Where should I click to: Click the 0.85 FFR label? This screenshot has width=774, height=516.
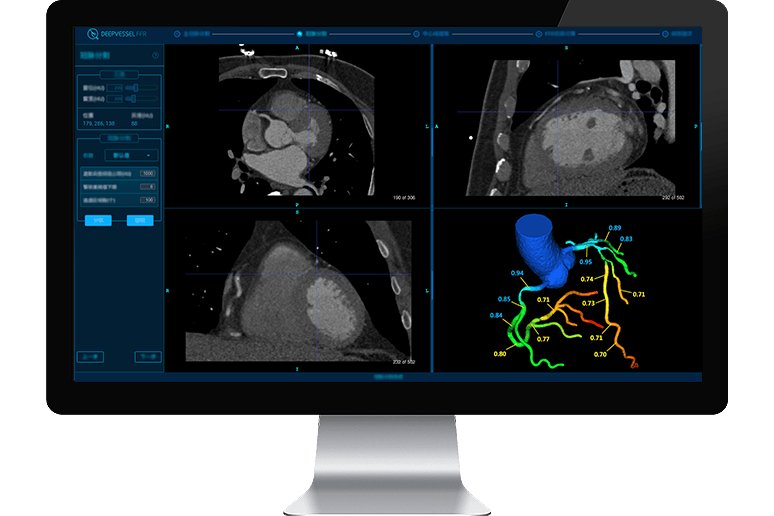tap(504, 299)
